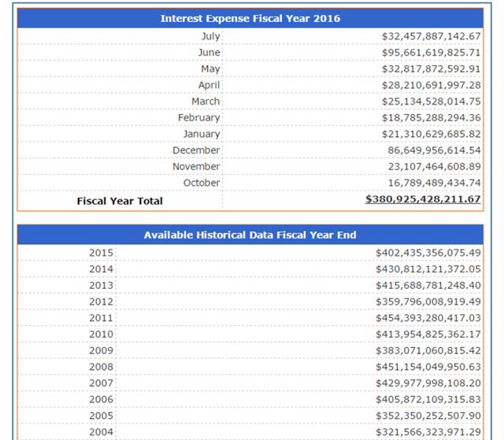Viewport: 504px width, 440px height.
Task: Click the 2004 amount $321,566,323,971.29
Action: [428, 432]
